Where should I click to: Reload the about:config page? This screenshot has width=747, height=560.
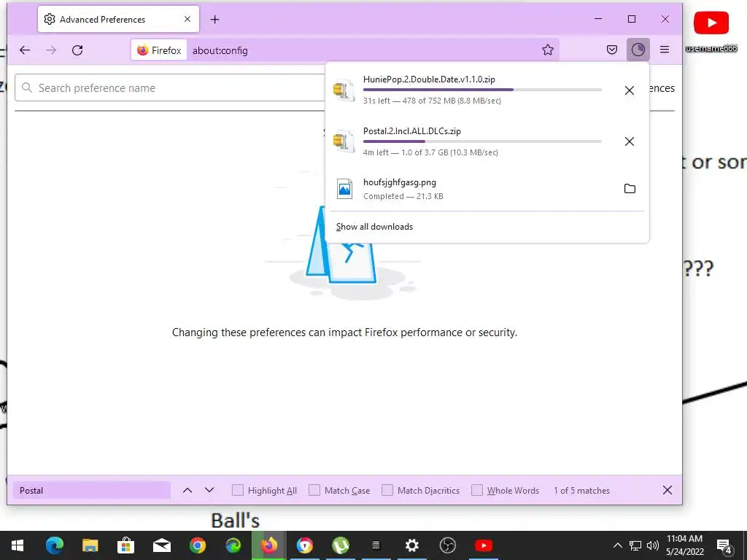coord(77,50)
